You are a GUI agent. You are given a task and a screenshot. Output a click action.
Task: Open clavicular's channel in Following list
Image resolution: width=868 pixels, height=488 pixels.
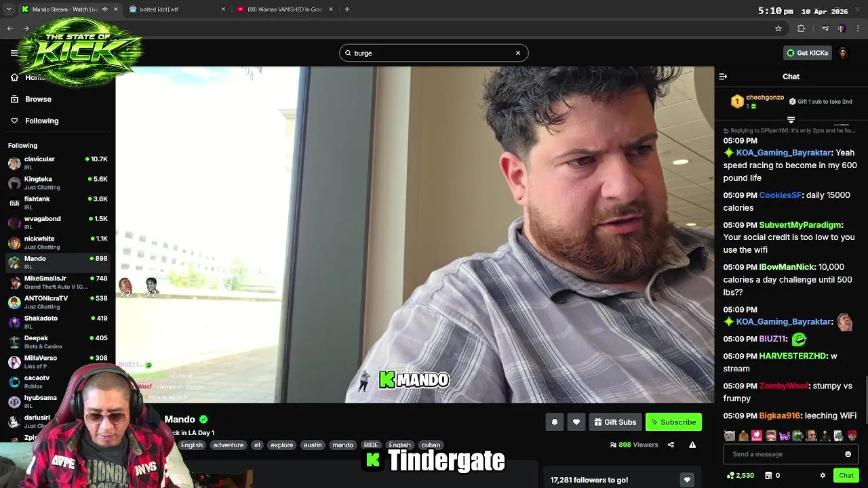click(58, 163)
